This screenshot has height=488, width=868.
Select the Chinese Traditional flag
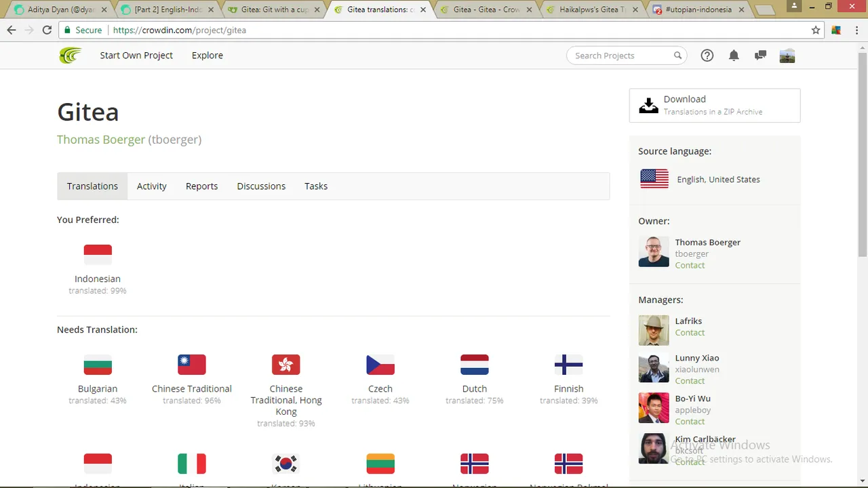(192, 365)
